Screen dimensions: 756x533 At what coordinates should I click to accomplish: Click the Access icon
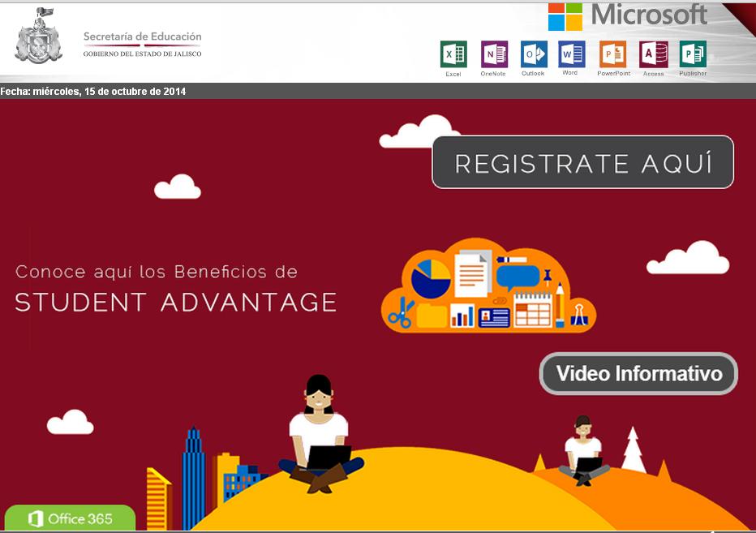[x=653, y=54]
